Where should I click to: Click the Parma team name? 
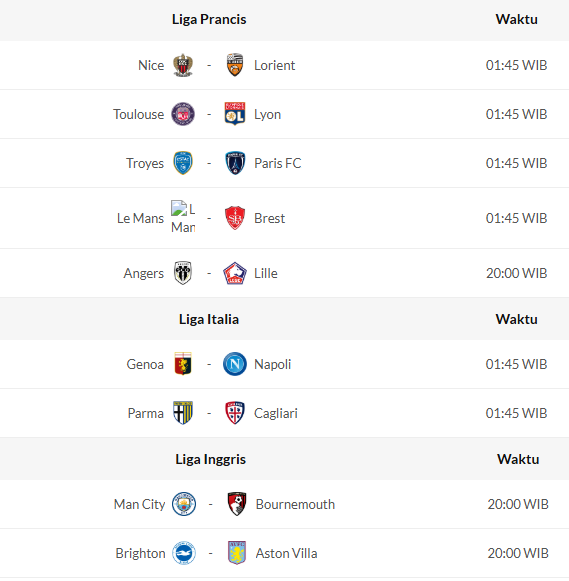pos(146,413)
